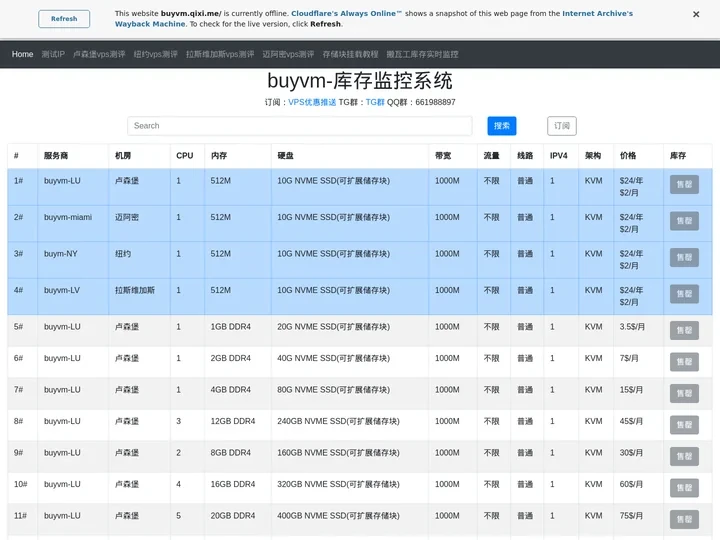The image size is (720, 540).
Task: Click the sold-out button in row 2#
Action: click(684, 221)
